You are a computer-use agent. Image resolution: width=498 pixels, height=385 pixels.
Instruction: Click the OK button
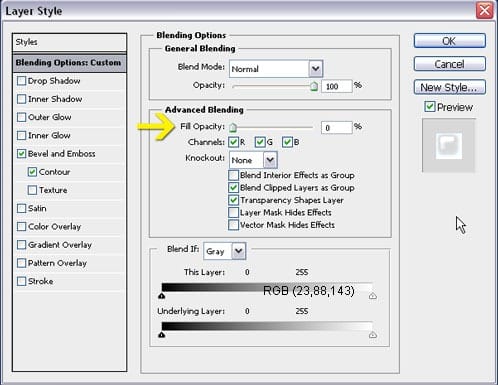[449, 41]
